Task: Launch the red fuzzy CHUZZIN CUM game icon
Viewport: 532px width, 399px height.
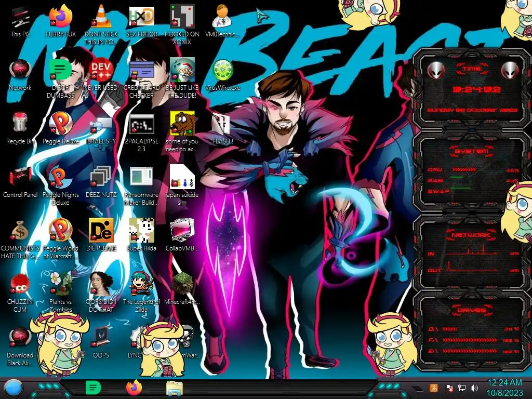Action: coord(20,292)
